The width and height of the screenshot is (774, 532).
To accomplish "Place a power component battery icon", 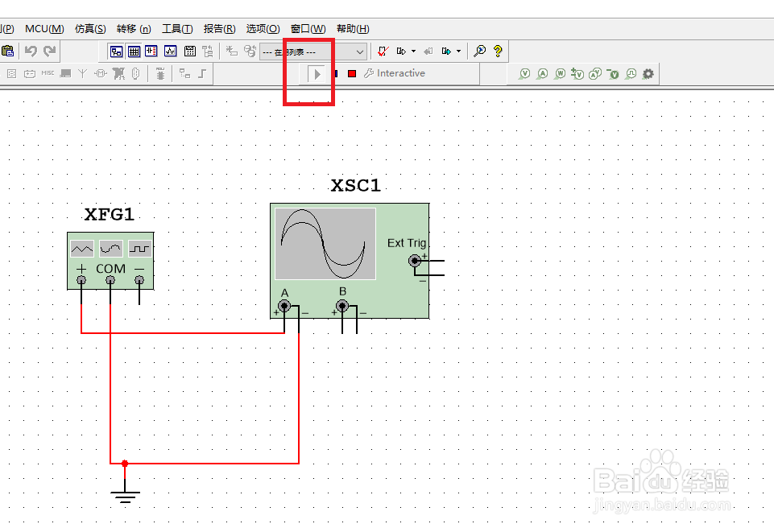I will tap(30, 74).
